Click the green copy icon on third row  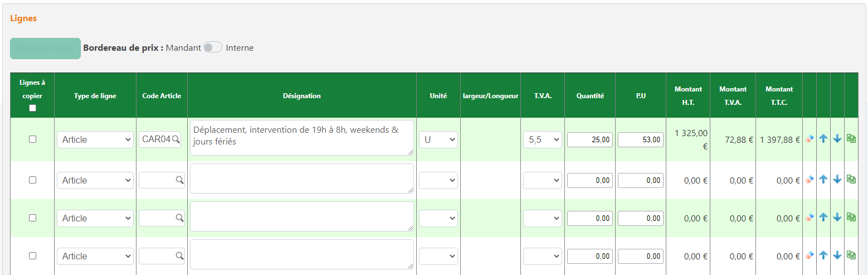pos(851,217)
